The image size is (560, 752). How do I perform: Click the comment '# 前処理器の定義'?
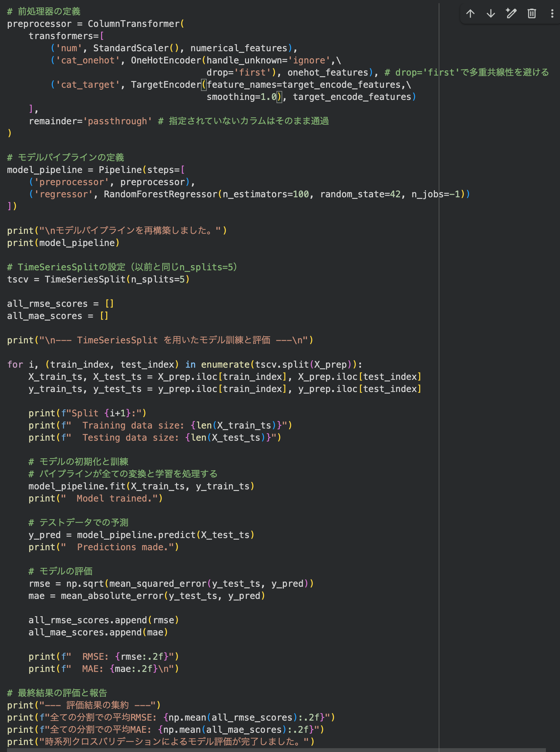tap(44, 12)
